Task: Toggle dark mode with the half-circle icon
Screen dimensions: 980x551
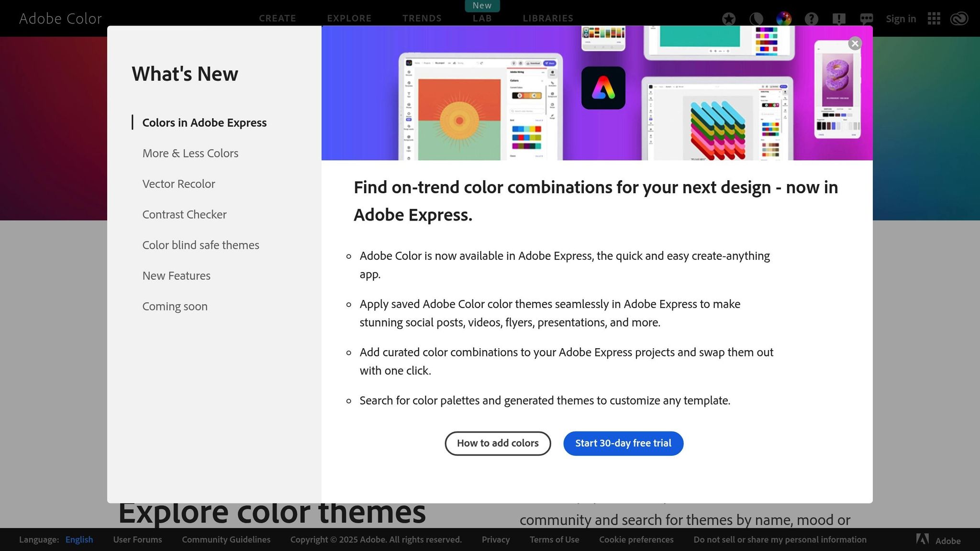Action: [756, 19]
